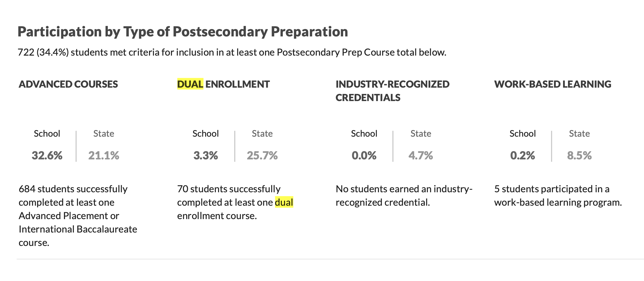Screen dimensions: 644x281
Task: Click the Participation by Type of Postsecondary Preparation heading
Action: point(183,32)
